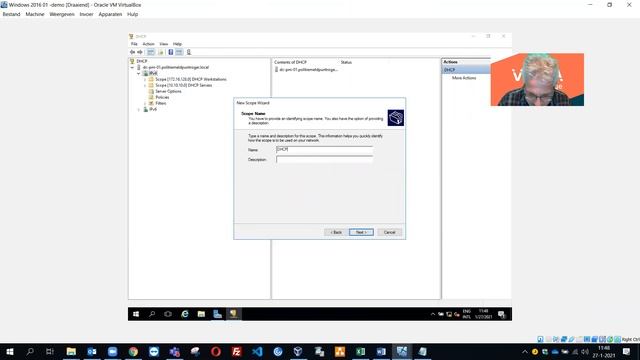Select Policies in the DHCP tree
This screenshot has width=640, height=360.
pos(162,98)
